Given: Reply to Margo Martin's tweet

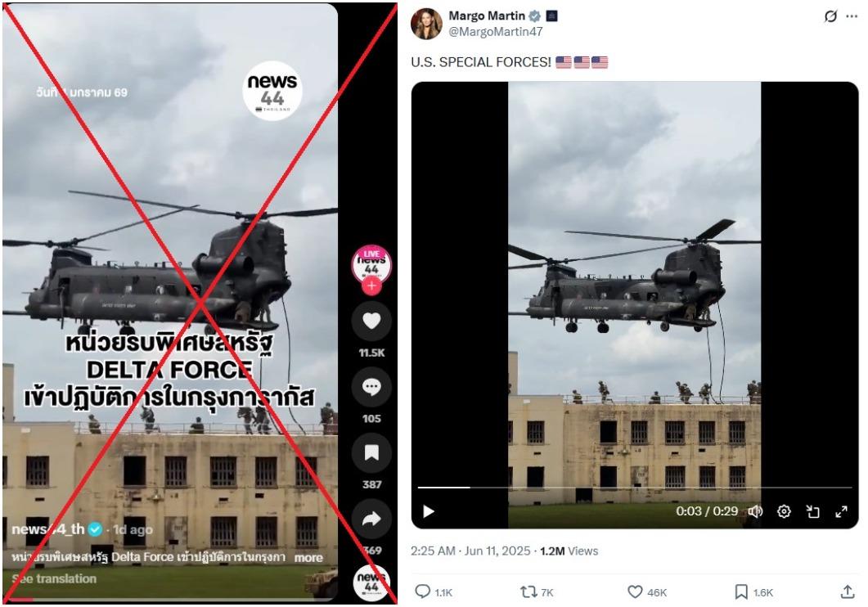Looking at the screenshot, I should click(423, 592).
